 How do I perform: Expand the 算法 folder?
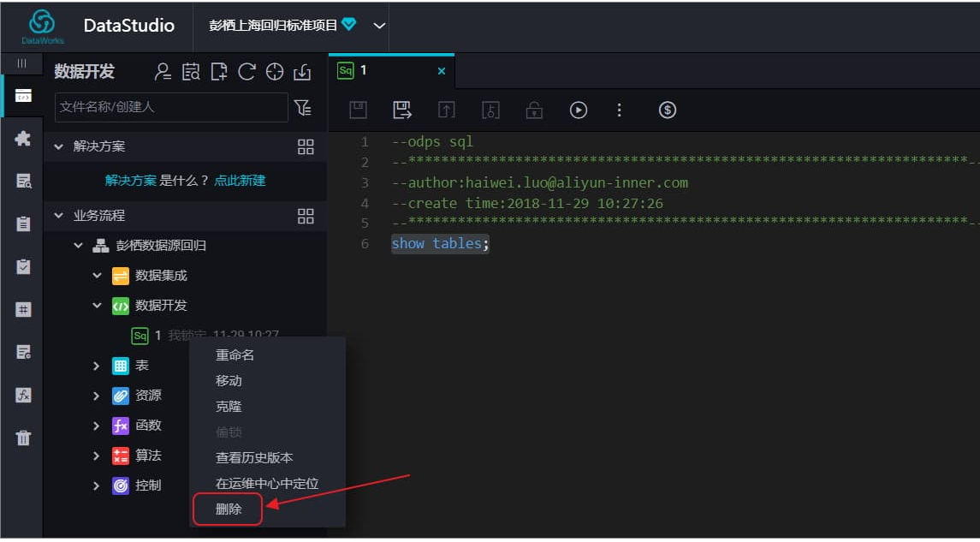[x=97, y=456]
